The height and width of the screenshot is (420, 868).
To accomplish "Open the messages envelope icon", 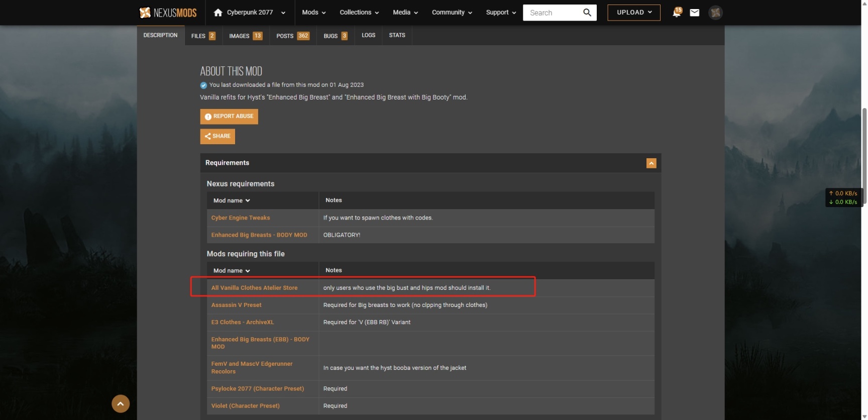I will (695, 13).
